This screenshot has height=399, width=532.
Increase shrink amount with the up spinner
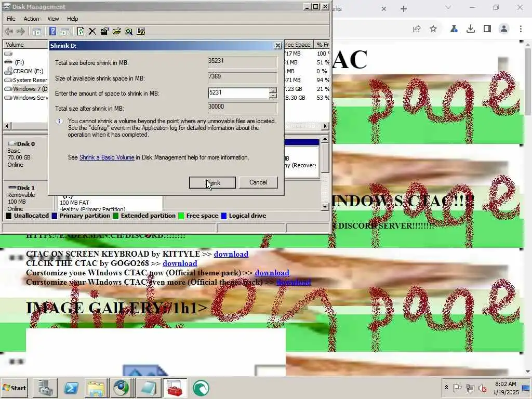click(x=273, y=90)
